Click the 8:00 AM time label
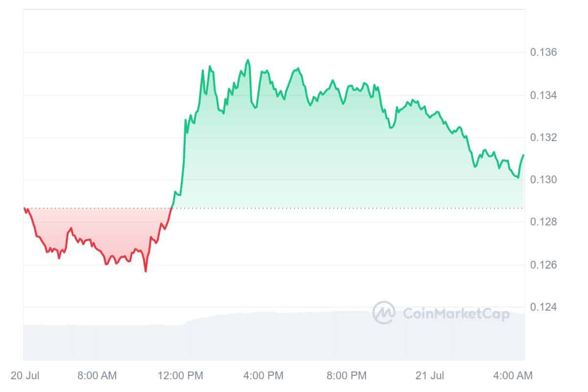This screenshot has width=588, height=392. (x=96, y=376)
